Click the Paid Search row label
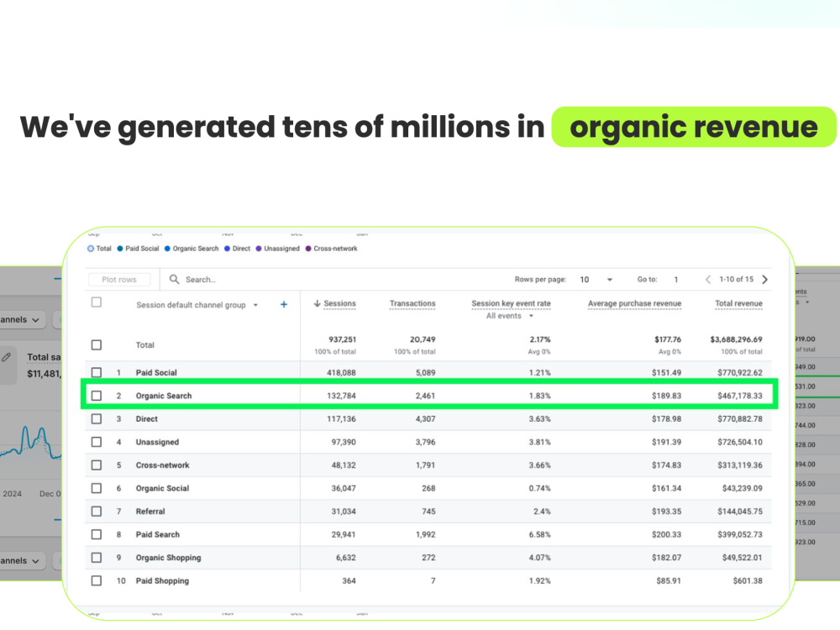This screenshot has width=840, height=630. (x=158, y=534)
